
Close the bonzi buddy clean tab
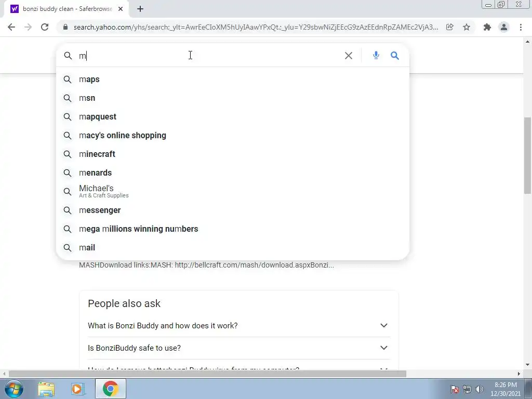[121, 9]
